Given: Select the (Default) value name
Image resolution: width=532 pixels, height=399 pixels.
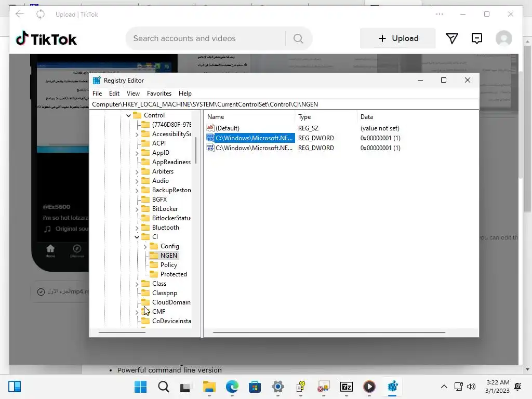Looking at the screenshot, I should pos(228,128).
